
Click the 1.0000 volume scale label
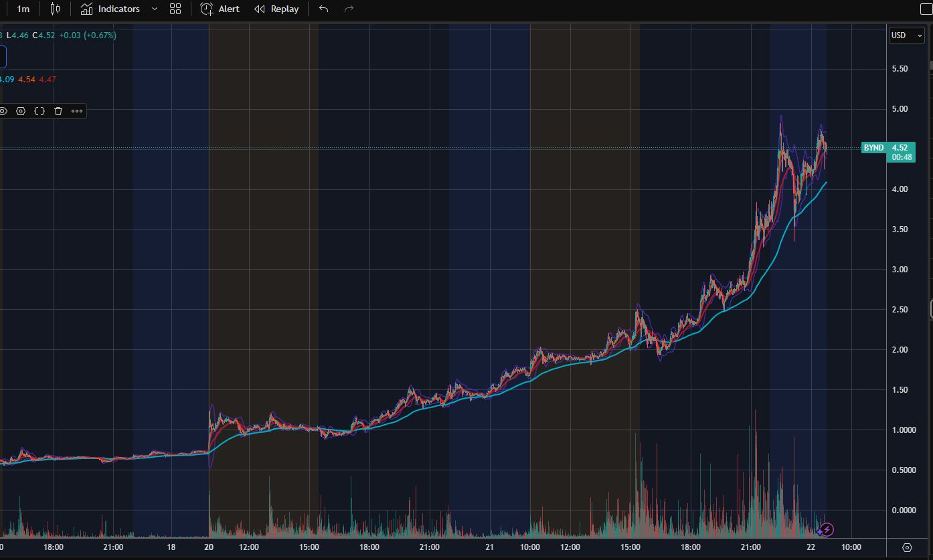point(904,430)
